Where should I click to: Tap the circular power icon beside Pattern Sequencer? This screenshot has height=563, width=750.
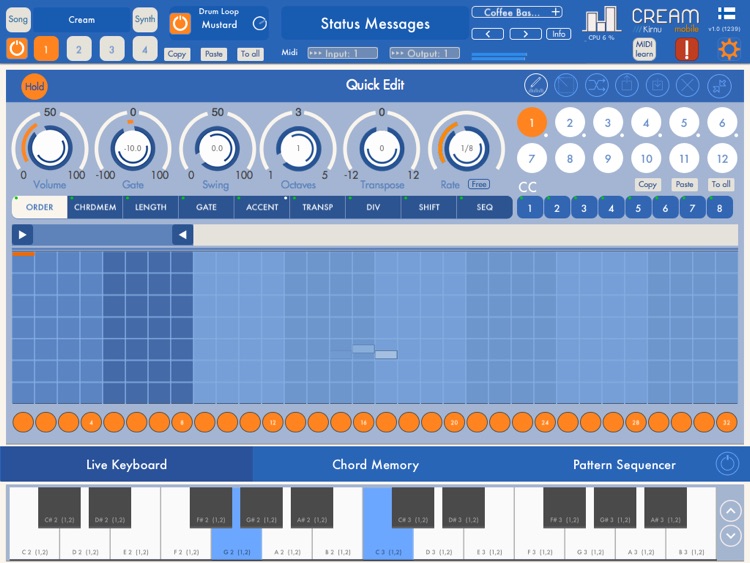point(727,464)
